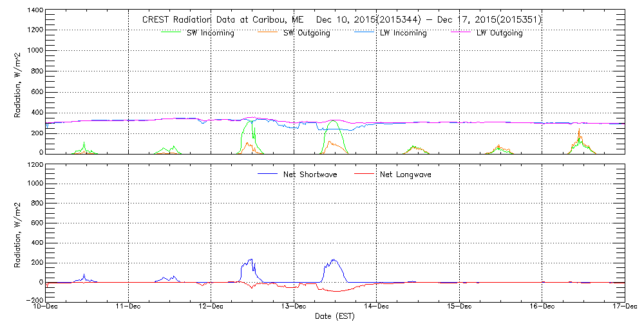Click the lower plot's Radiation y-axis title
Image resolution: width=644 pixels, height=322 pixels.
tap(18, 232)
